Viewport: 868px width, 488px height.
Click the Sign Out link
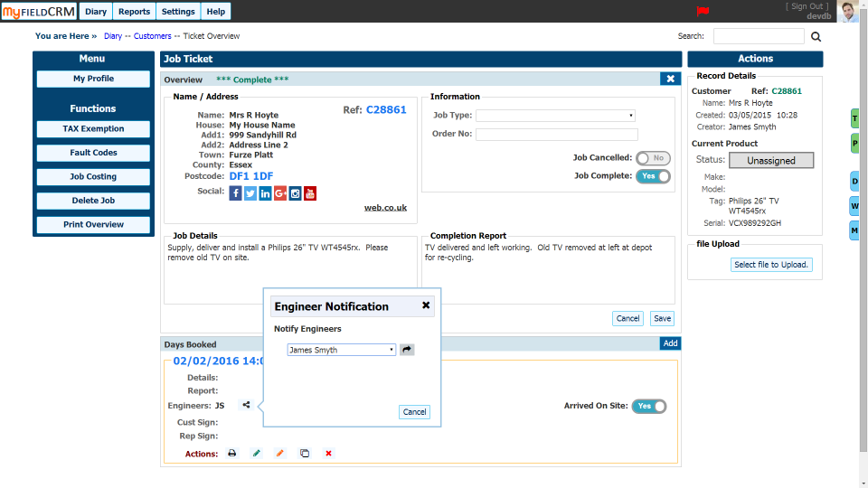[x=807, y=6]
